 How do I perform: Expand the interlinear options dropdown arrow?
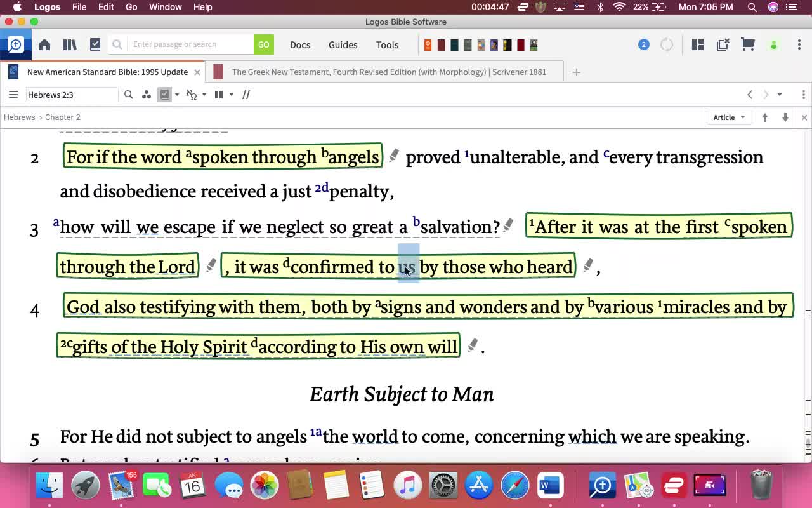[177, 95]
